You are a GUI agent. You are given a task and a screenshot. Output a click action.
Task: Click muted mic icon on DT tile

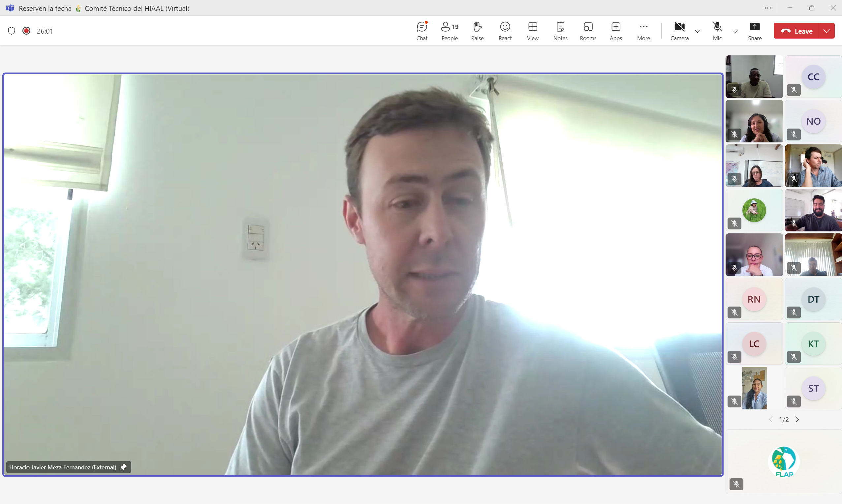[794, 312]
